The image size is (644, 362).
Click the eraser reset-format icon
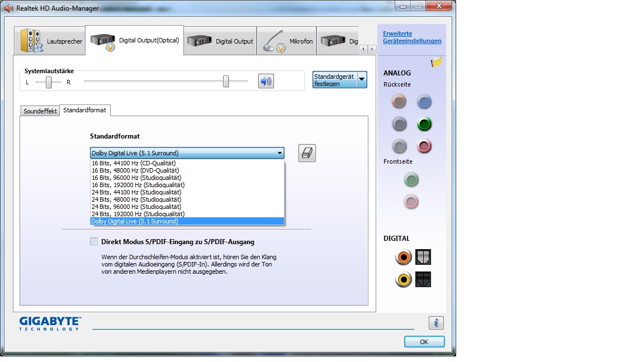coord(307,153)
